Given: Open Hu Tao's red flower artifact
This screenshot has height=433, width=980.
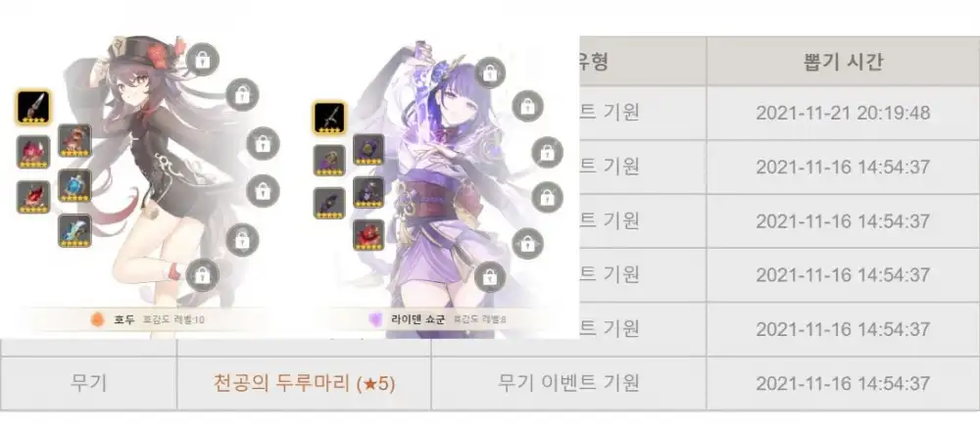Looking at the screenshot, I should coord(33,152).
